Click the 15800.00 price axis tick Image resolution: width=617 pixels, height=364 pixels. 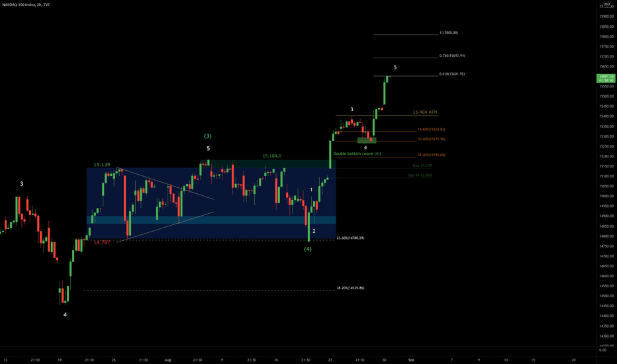(606, 36)
